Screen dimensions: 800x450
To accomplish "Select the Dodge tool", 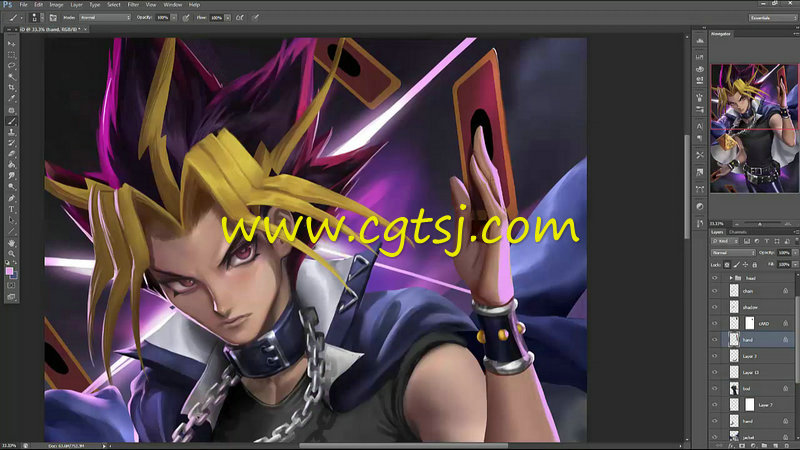I will click(x=11, y=187).
